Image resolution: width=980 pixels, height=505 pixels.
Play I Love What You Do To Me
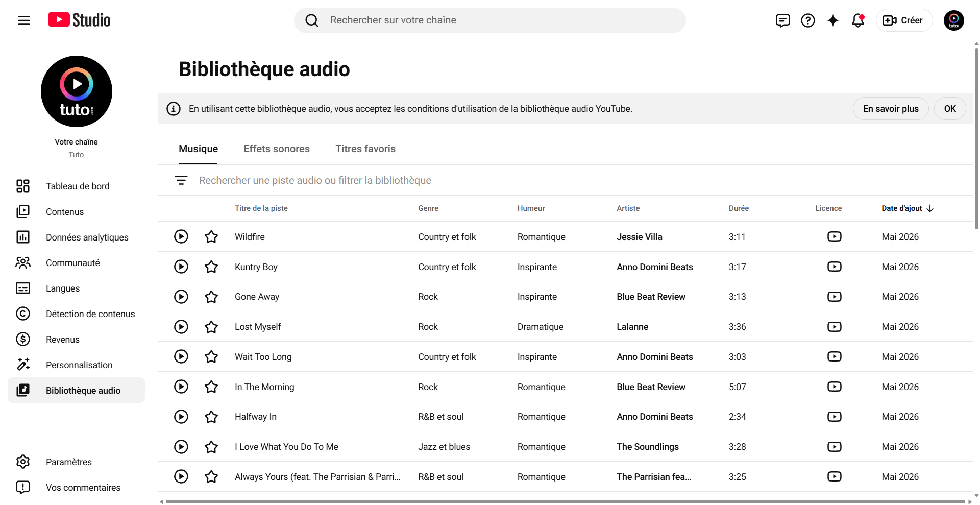click(x=181, y=447)
